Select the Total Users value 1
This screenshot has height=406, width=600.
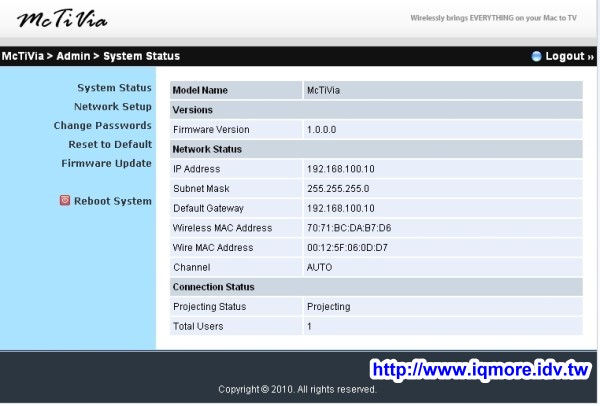309,326
